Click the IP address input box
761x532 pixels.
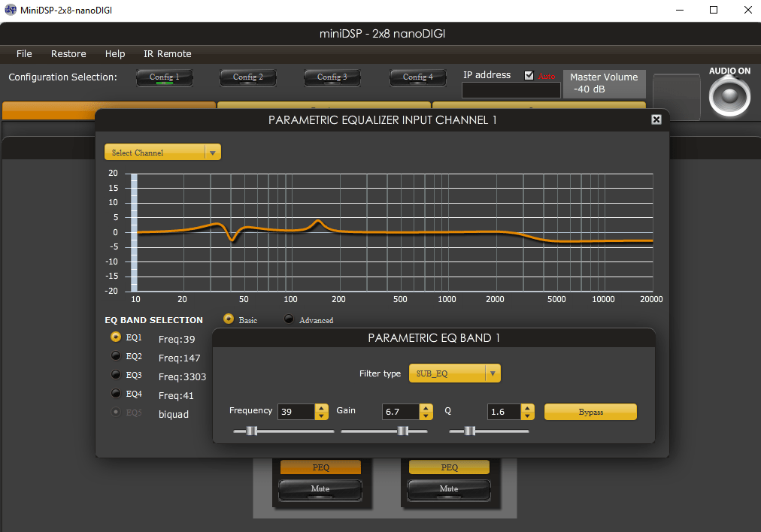click(511, 90)
